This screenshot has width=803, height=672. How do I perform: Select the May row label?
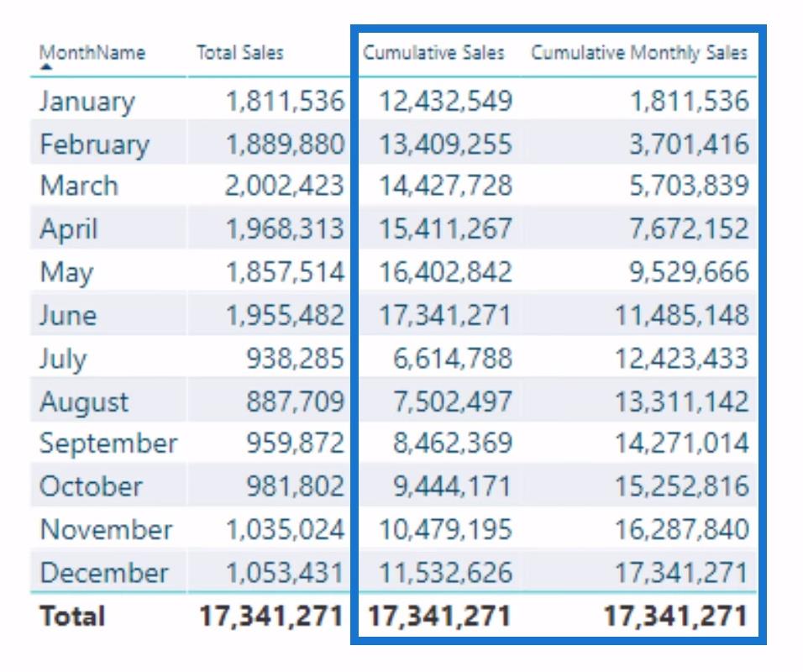66,272
